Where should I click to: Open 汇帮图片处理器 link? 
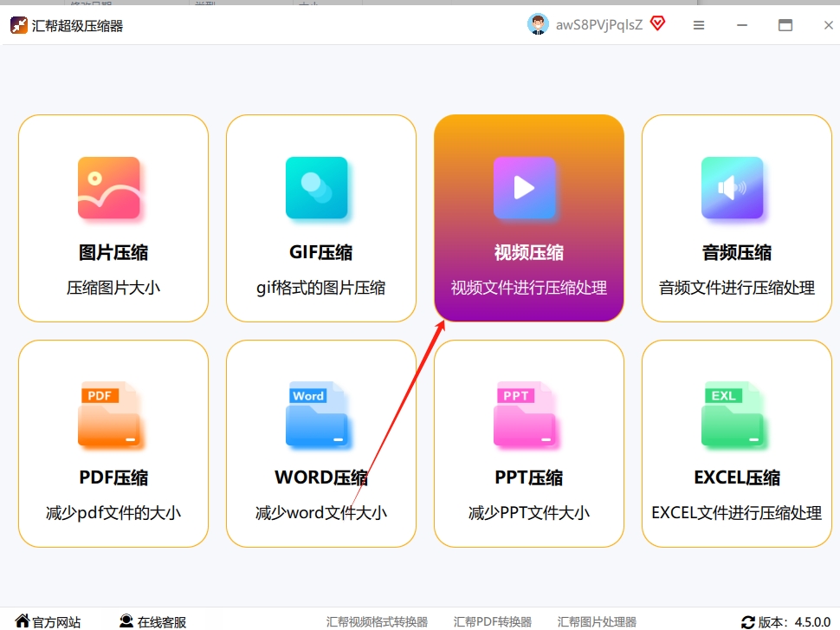tap(597, 622)
